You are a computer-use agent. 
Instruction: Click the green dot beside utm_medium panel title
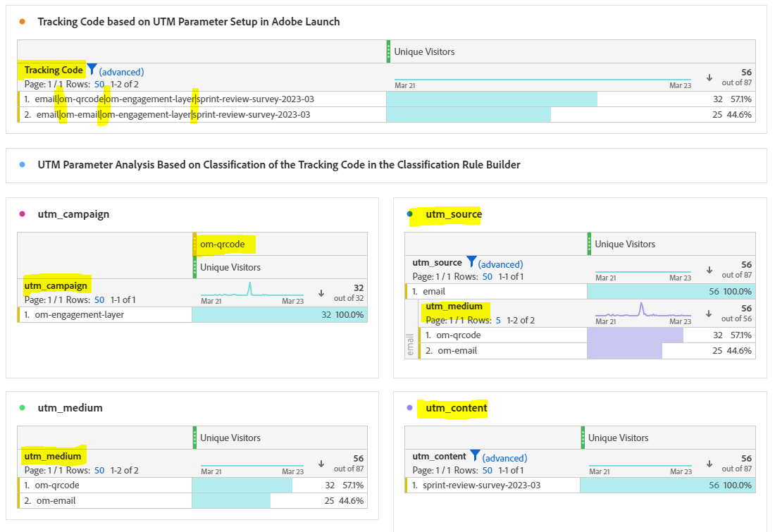point(23,407)
